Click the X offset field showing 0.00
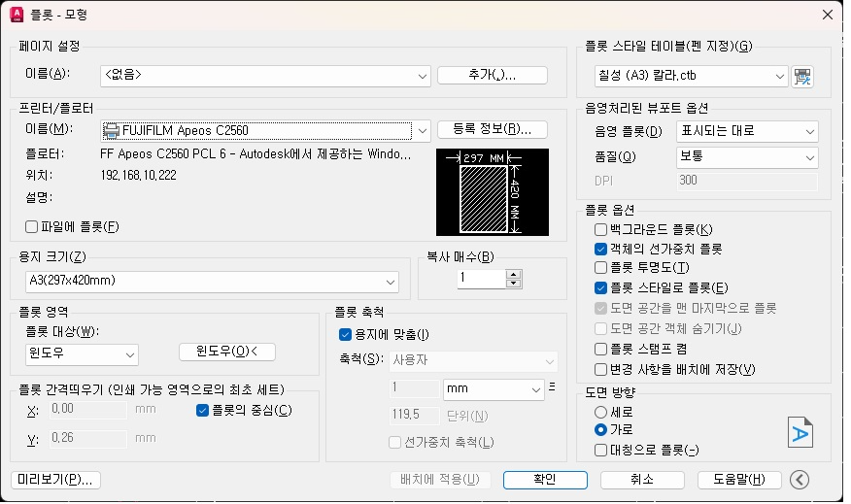The width and height of the screenshot is (851, 504). pos(88,410)
